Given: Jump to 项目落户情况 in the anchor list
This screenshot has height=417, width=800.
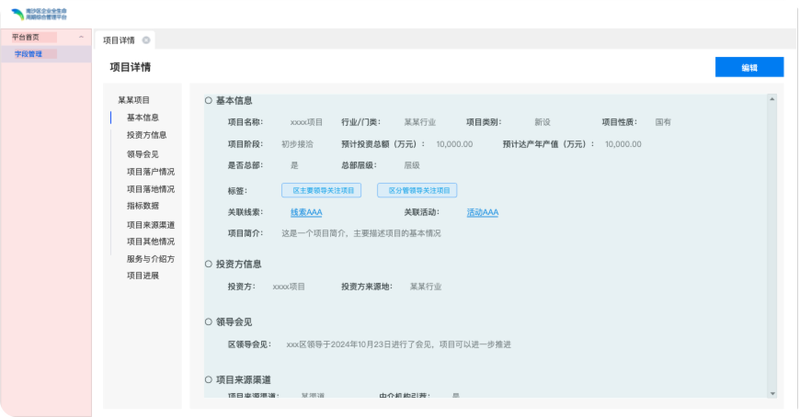Looking at the screenshot, I should pyautogui.click(x=151, y=171).
